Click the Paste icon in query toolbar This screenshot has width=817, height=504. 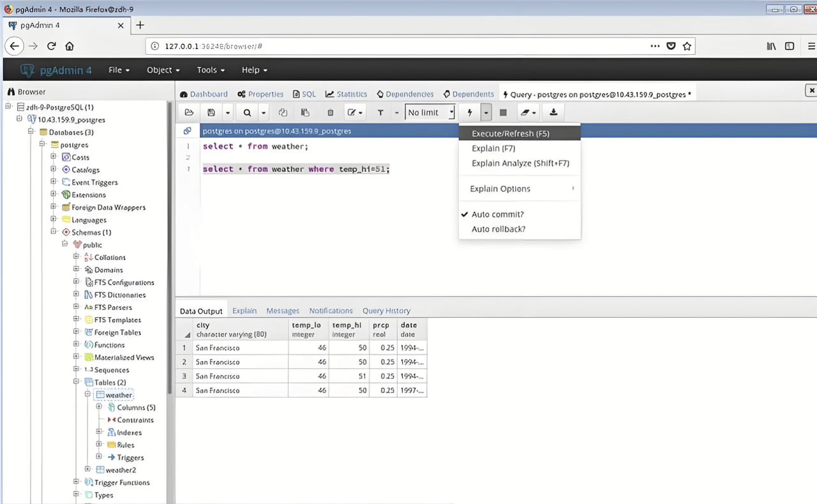pos(305,112)
